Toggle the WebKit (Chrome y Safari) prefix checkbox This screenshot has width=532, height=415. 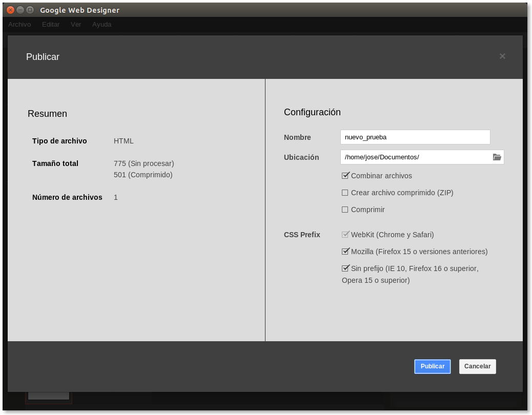tap(345, 235)
